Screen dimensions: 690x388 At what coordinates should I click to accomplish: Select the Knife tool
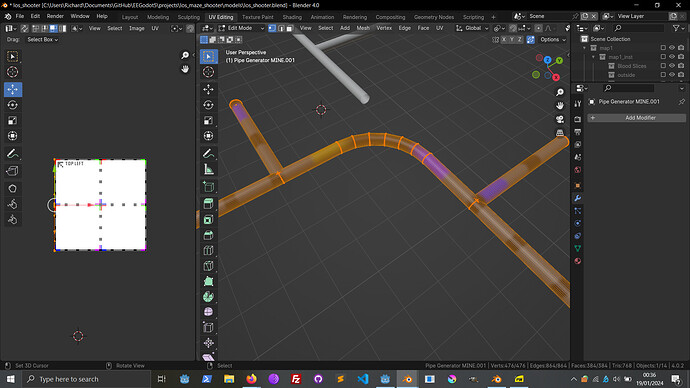pos(209,266)
